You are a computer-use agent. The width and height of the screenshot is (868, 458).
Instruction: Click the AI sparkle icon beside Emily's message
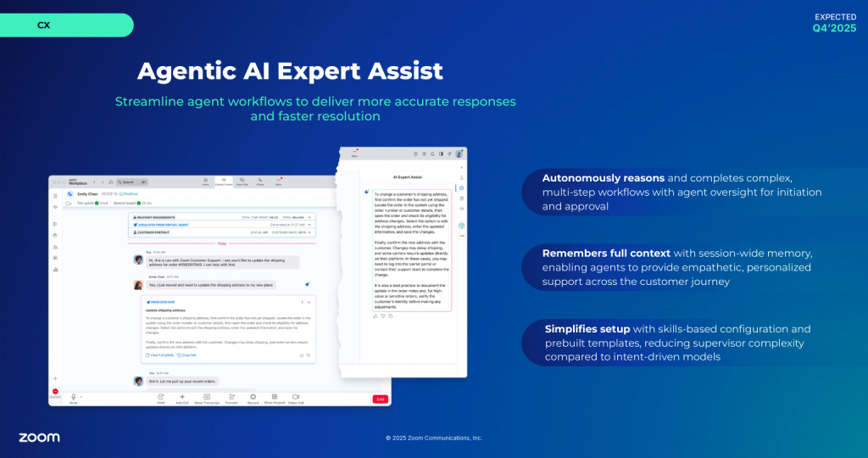[307, 284]
